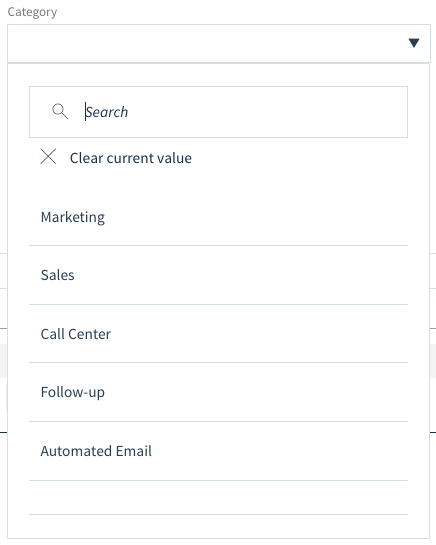Focus the Search input field
Screen dimensions: 436x545
218,112
